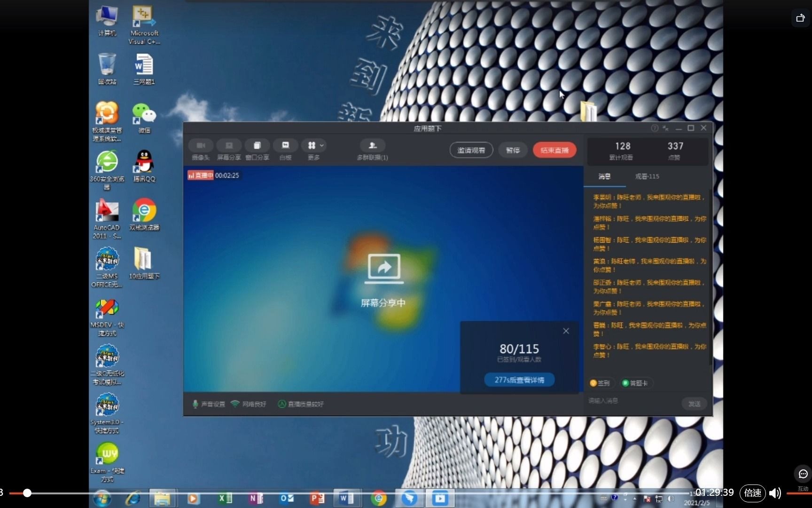Open PowerPoint from the taskbar

pyautogui.click(x=317, y=498)
